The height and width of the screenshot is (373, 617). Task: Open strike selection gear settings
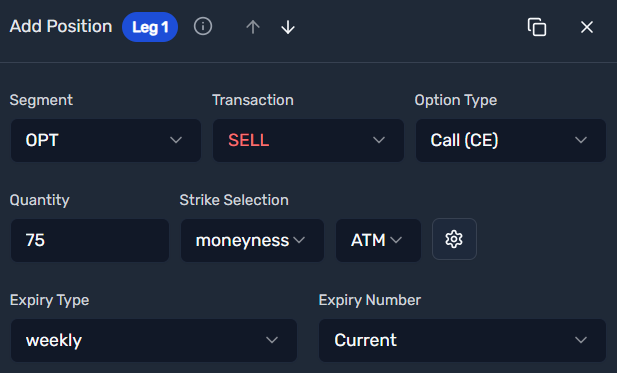(454, 239)
